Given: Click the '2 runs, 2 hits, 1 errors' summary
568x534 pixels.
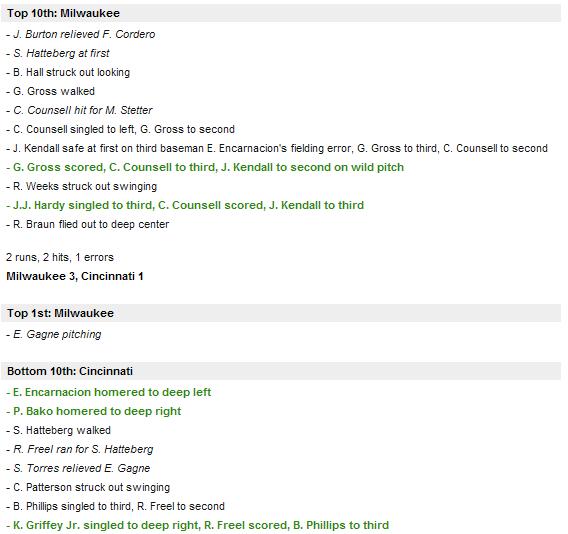Looking at the screenshot, I should click(60, 257).
